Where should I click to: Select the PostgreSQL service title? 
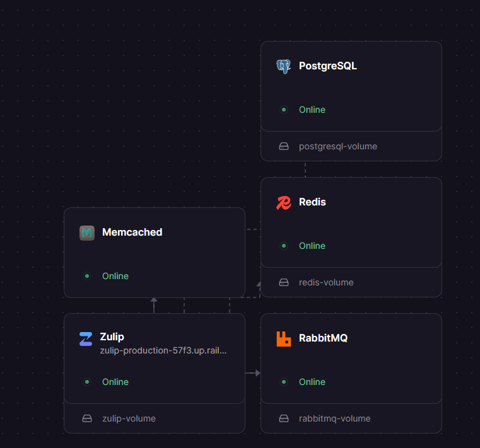point(328,66)
